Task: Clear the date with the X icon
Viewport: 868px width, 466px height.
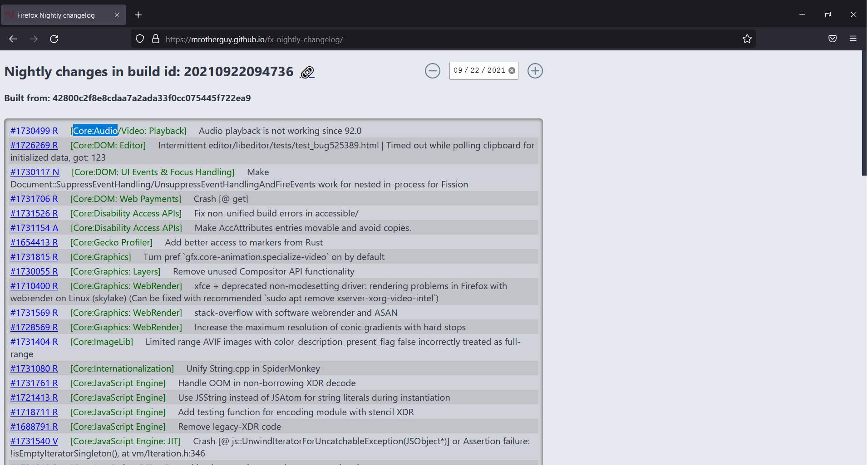Action: pos(511,70)
